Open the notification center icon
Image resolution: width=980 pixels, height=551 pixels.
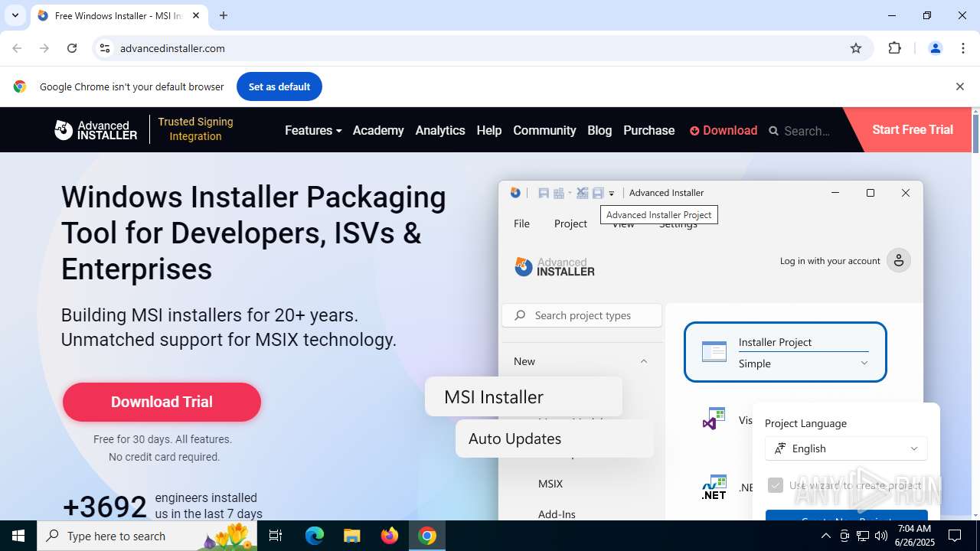pyautogui.click(x=955, y=536)
